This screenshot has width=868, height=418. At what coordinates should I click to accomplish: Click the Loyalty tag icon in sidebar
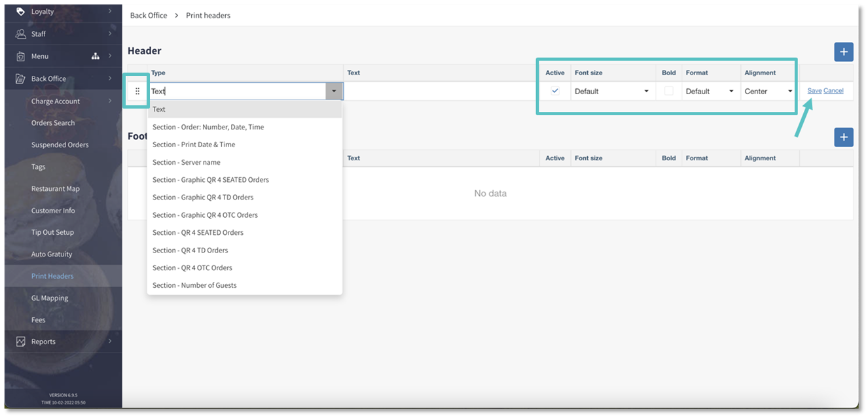[x=20, y=12]
